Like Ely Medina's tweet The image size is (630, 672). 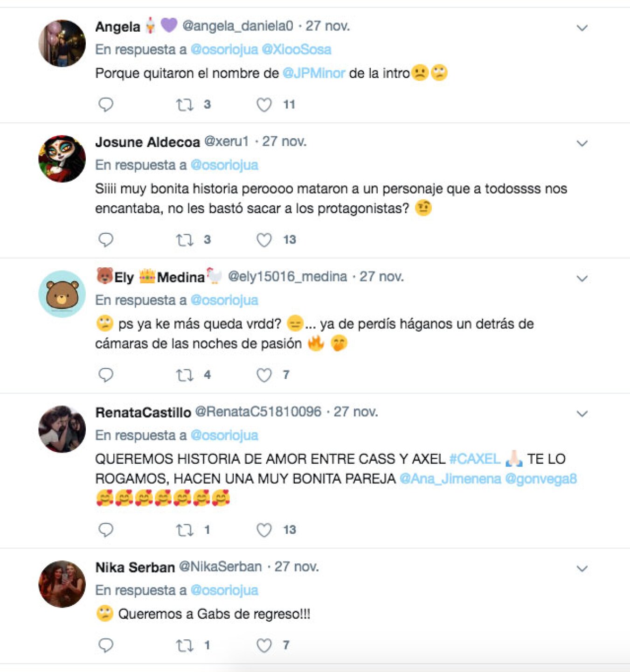[x=264, y=375]
